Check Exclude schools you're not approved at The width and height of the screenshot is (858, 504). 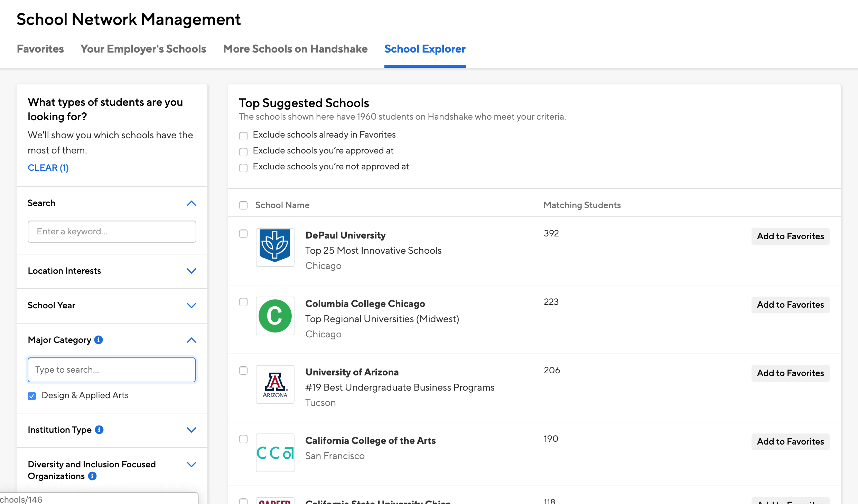point(243,168)
